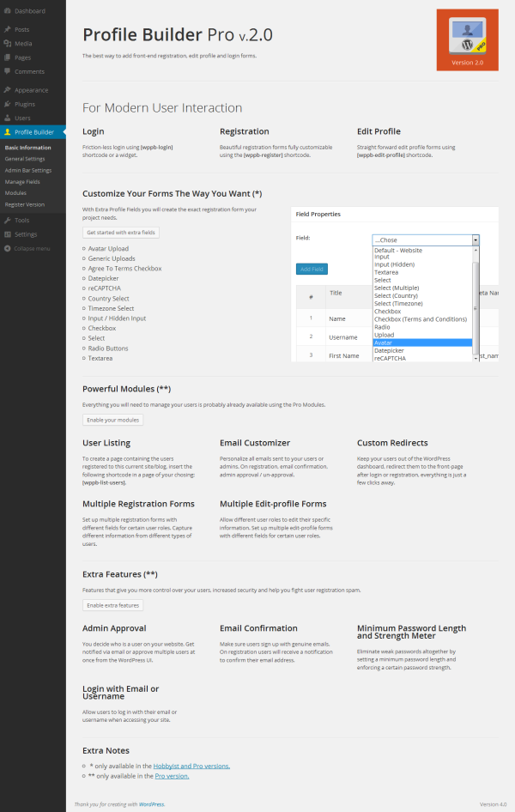
Task: Click the Field dropdown arrow button
Action: pos(476,240)
